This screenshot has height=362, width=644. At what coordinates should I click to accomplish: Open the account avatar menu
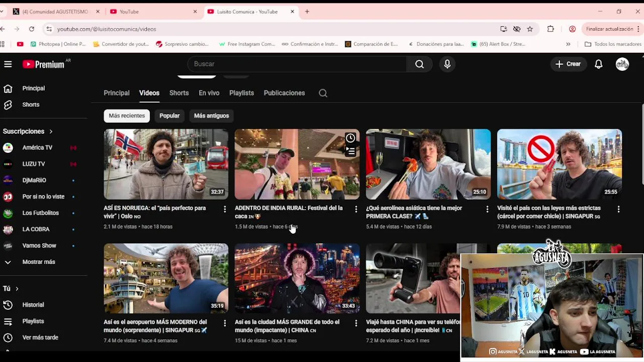coord(622,64)
